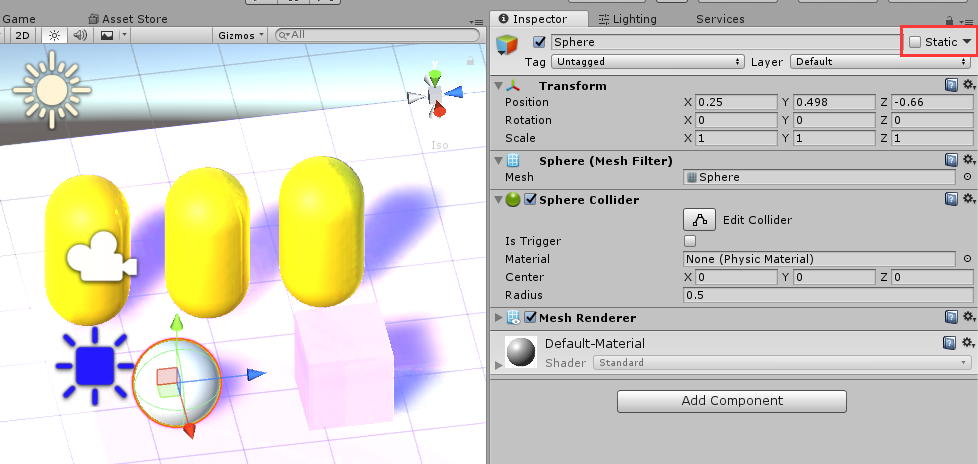
Task: Open Default-Material gear settings menu
Action: tap(969, 342)
